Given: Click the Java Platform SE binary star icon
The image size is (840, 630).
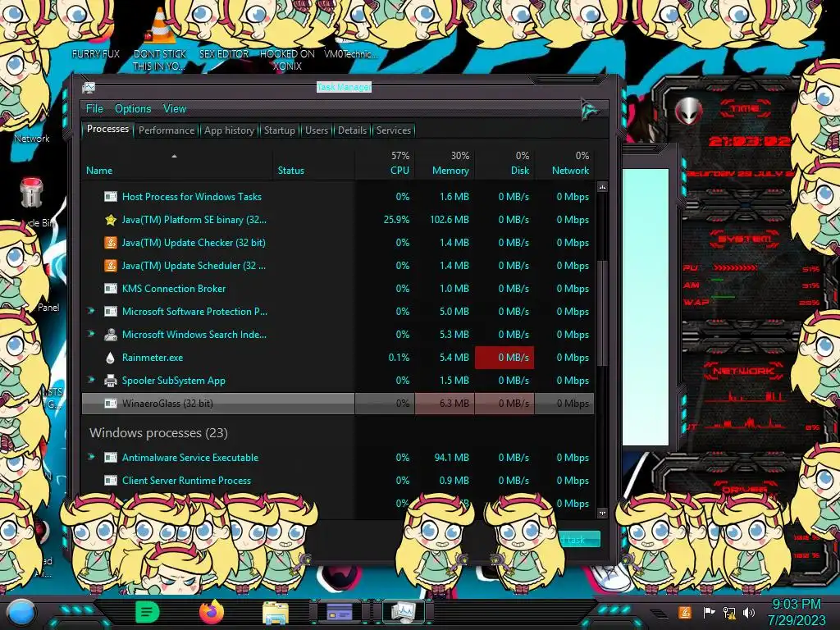Looking at the screenshot, I should click(x=111, y=220).
